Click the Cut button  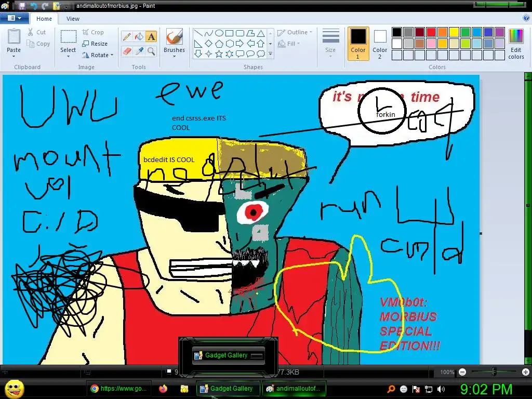pyautogui.click(x=37, y=32)
